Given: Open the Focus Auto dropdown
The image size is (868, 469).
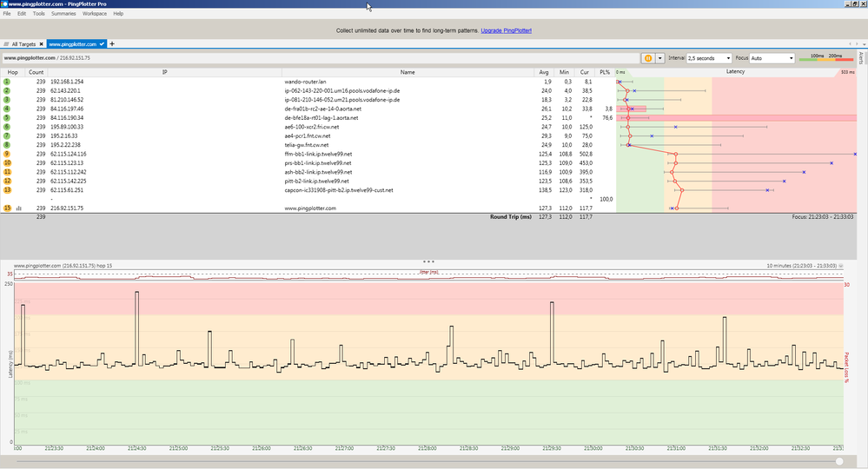Looking at the screenshot, I should tap(772, 58).
